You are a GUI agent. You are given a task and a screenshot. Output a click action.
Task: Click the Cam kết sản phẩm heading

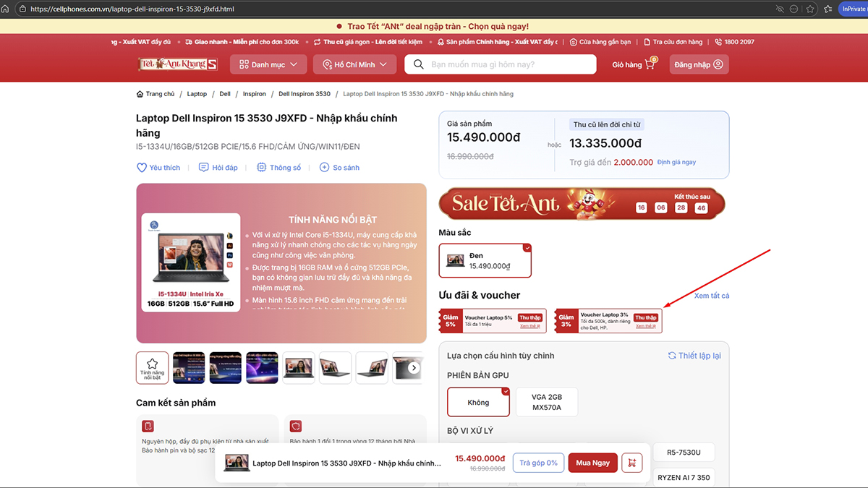[x=176, y=403]
